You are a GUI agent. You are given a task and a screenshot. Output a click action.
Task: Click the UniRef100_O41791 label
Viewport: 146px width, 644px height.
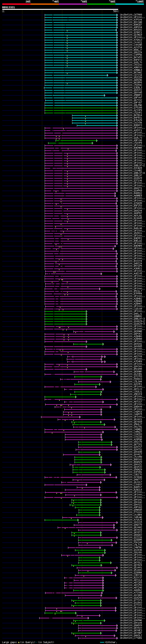pyautogui.click(x=131, y=427)
